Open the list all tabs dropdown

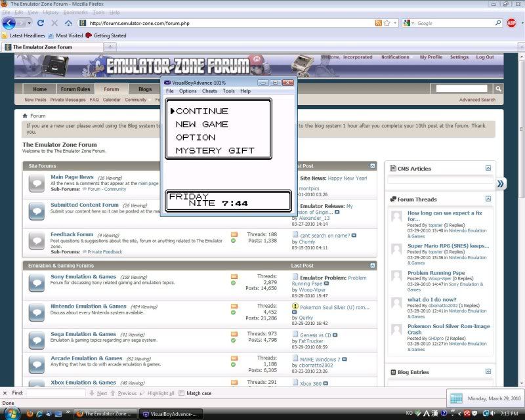521,47
